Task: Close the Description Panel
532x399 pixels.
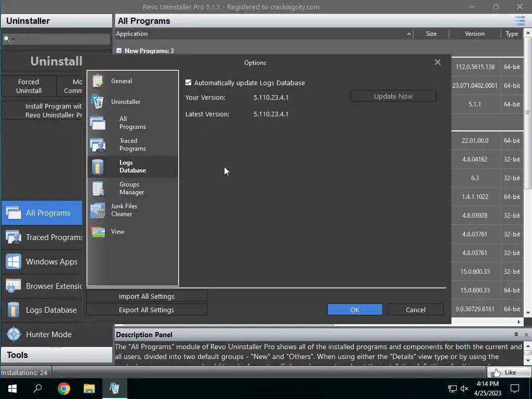Action: pyautogui.click(x=526, y=335)
